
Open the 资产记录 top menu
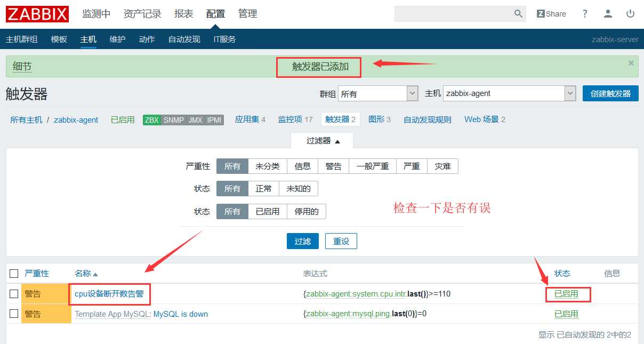[x=142, y=14]
